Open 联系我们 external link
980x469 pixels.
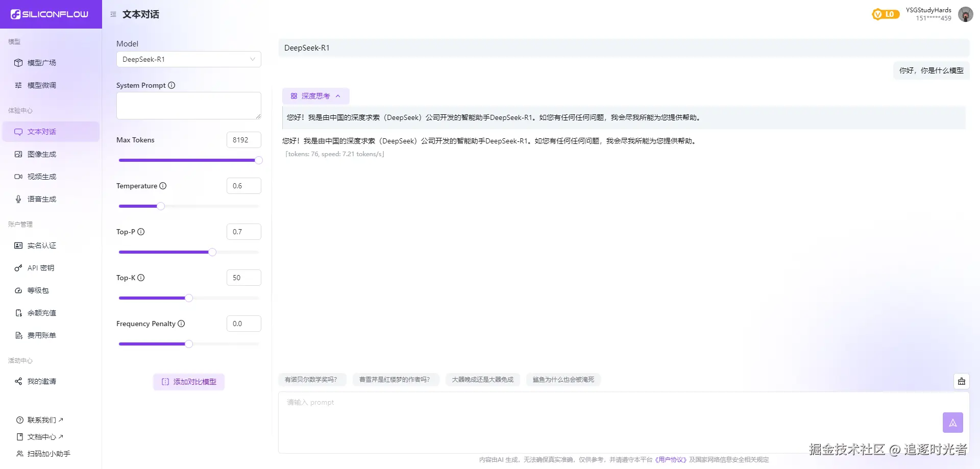point(40,420)
